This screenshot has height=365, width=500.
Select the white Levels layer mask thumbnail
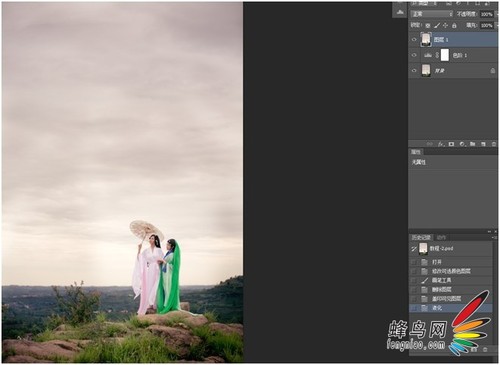[x=445, y=55]
